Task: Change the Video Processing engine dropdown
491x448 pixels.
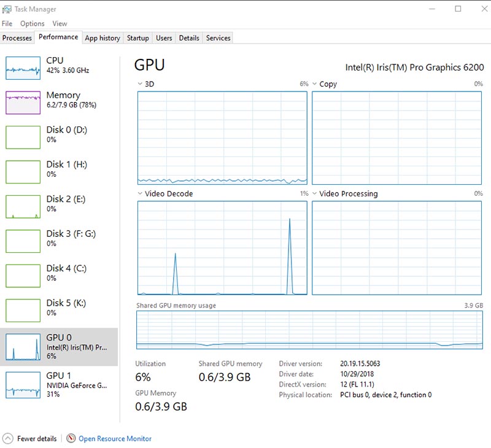Action: pyautogui.click(x=315, y=194)
